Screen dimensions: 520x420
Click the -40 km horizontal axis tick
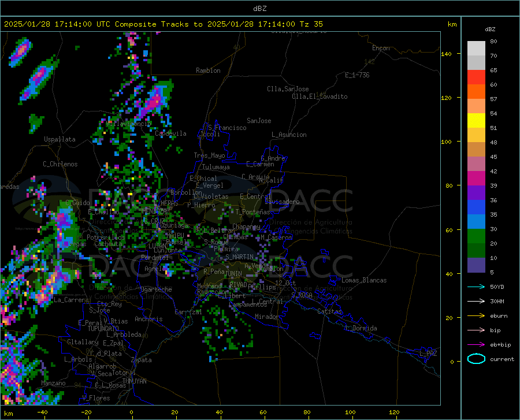tap(42, 412)
